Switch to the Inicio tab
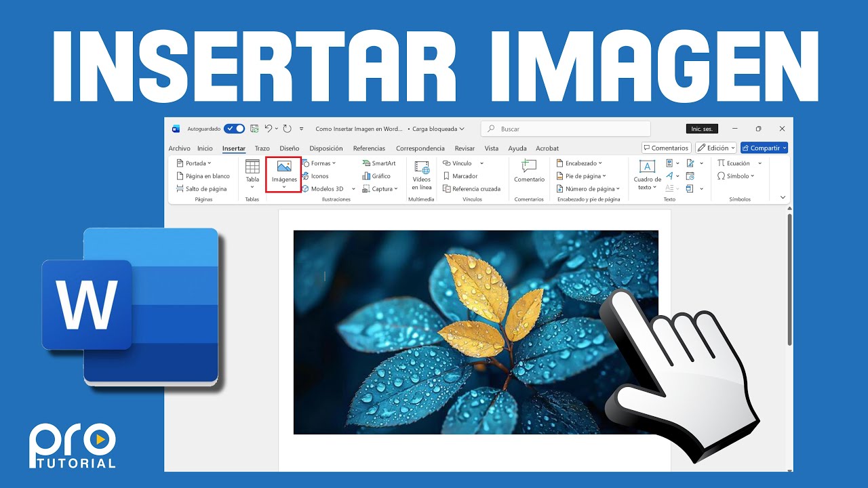Screen dimensions: 868x488 [x=205, y=148]
